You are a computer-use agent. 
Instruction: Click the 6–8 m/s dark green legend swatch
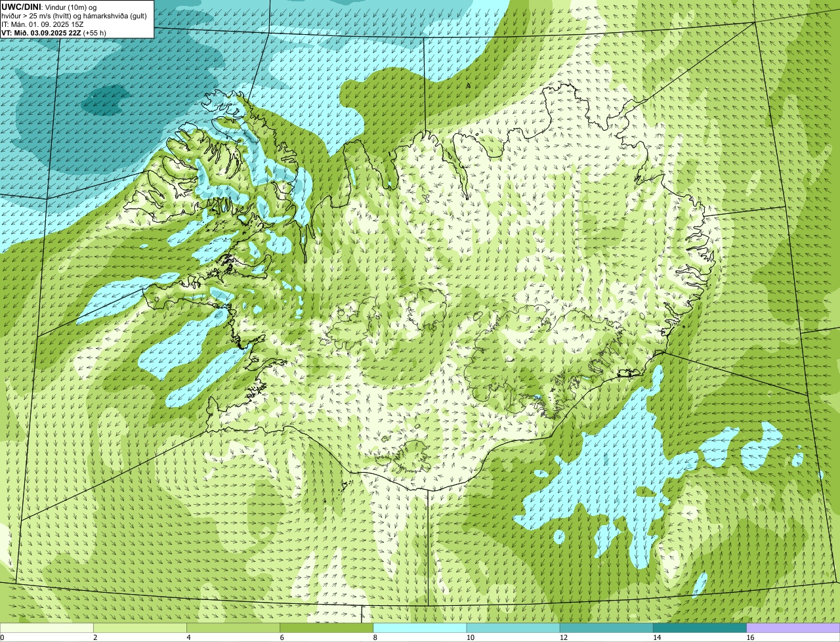point(326,628)
